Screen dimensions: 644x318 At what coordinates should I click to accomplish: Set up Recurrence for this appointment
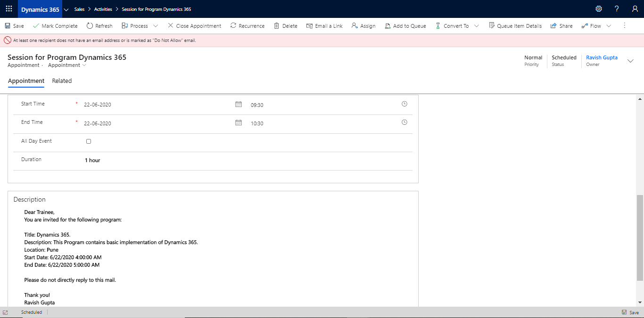(x=247, y=25)
